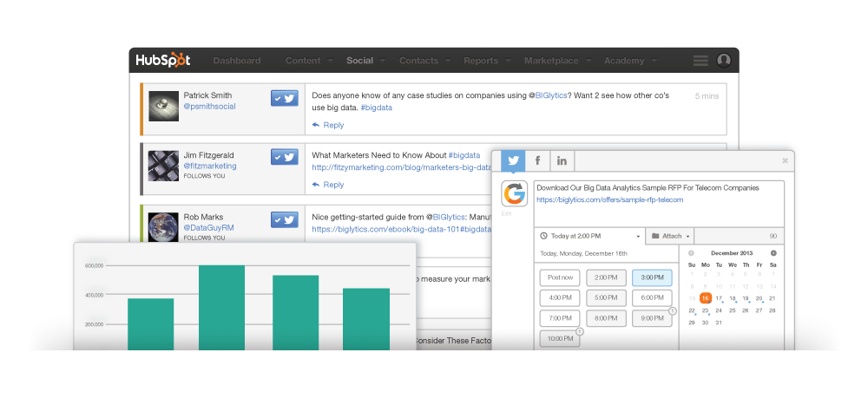Expand the Contacts menu
868x398 pixels.
tap(424, 60)
